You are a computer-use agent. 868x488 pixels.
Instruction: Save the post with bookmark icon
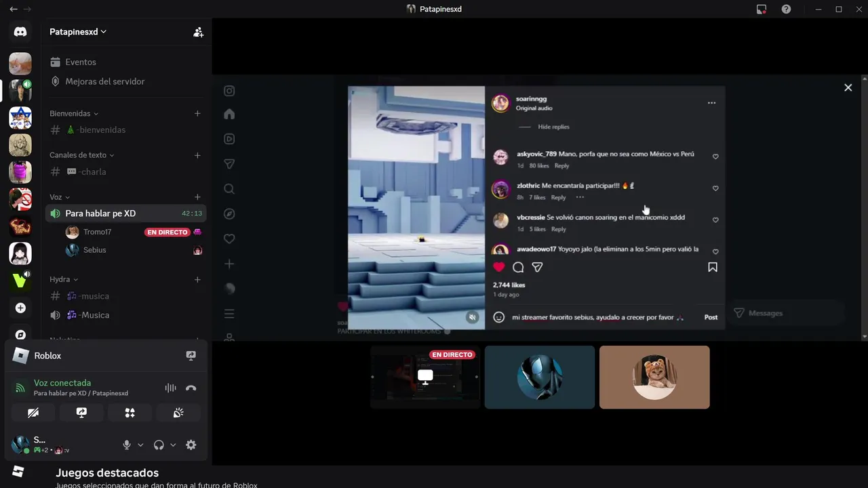click(x=713, y=267)
